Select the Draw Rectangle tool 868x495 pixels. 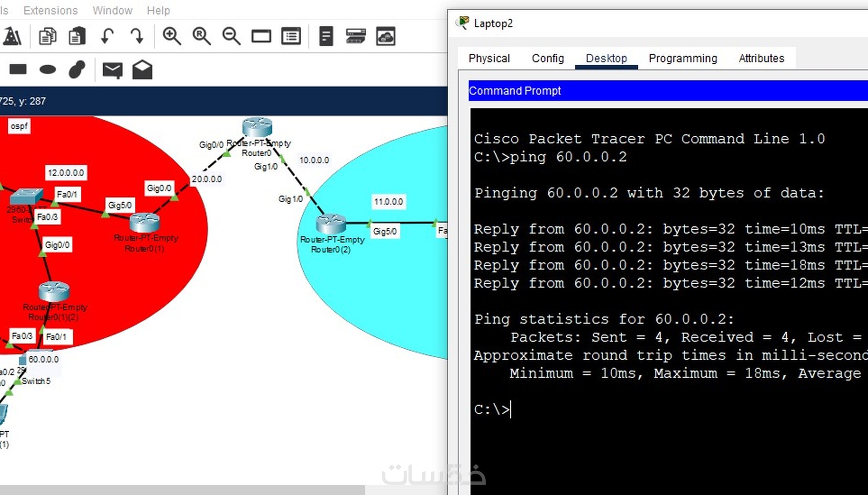pyautogui.click(x=18, y=69)
